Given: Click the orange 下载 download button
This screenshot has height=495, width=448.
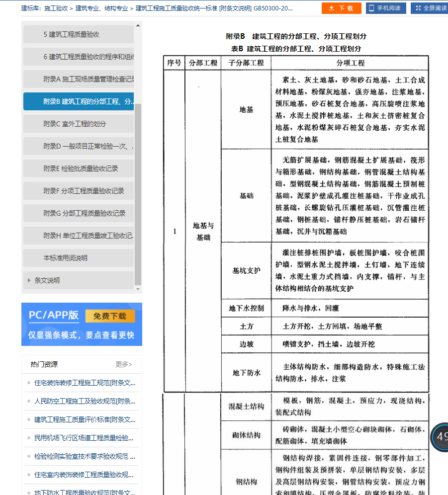Looking at the screenshot, I should [341, 8].
